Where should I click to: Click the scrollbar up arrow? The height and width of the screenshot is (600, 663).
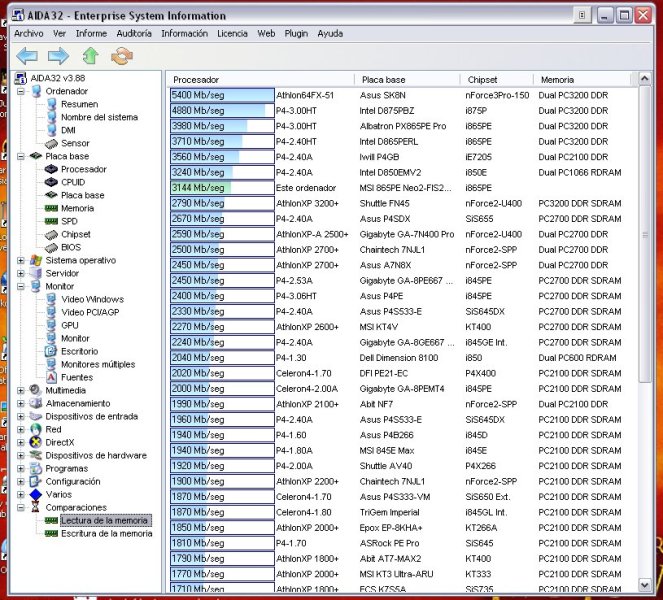(644, 79)
